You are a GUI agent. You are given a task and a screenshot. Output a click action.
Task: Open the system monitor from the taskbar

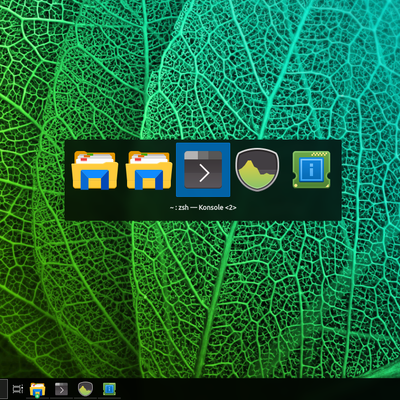[85, 389]
